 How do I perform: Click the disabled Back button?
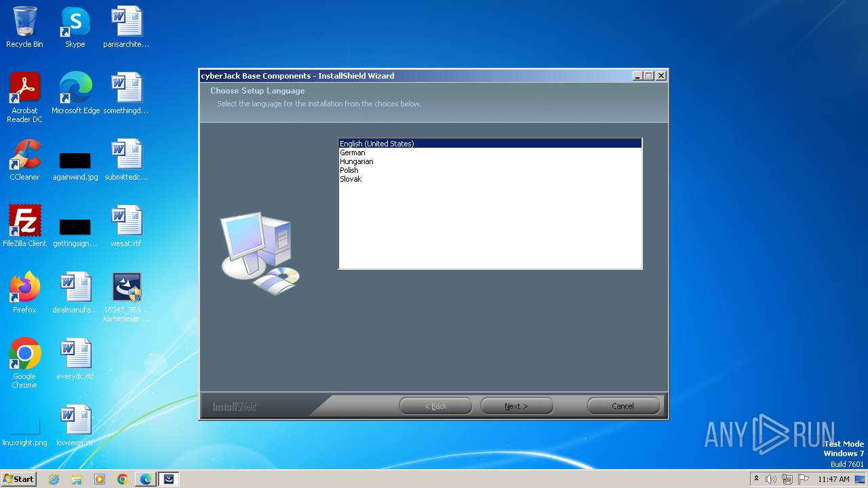[x=435, y=406]
